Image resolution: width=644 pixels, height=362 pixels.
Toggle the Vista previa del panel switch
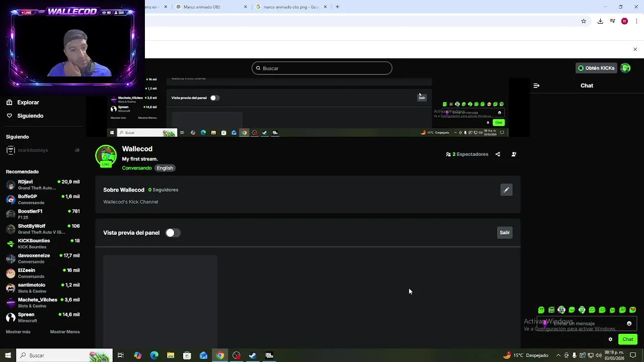coord(173,233)
